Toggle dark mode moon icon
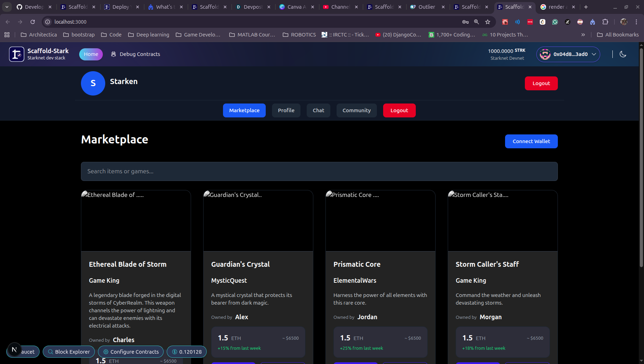The image size is (644, 364). (x=623, y=54)
